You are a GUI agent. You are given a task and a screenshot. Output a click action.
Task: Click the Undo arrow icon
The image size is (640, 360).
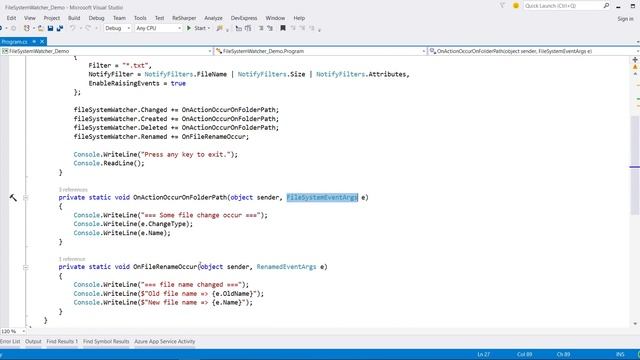pyautogui.click(x=73, y=28)
